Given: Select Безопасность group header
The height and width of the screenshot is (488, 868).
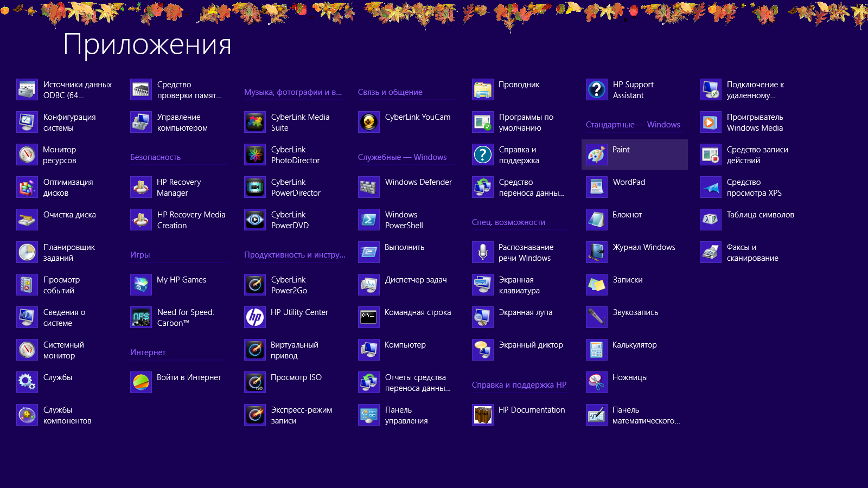Looking at the screenshot, I should (155, 157).
